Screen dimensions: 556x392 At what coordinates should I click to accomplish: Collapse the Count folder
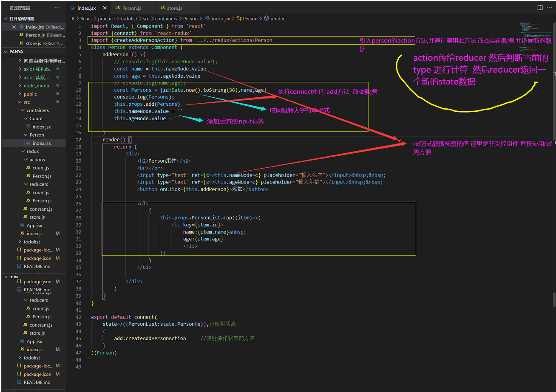36,118
